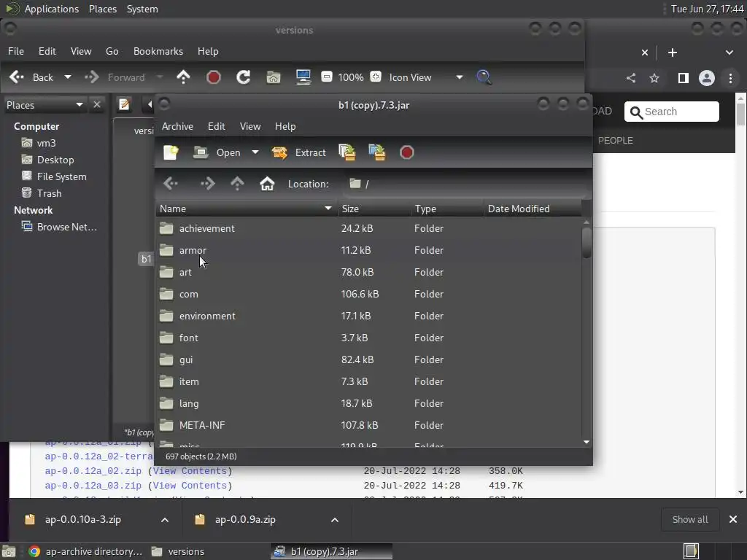The image size is (747, 560).
Task: Select the gui folder
Action: (368, 360)
